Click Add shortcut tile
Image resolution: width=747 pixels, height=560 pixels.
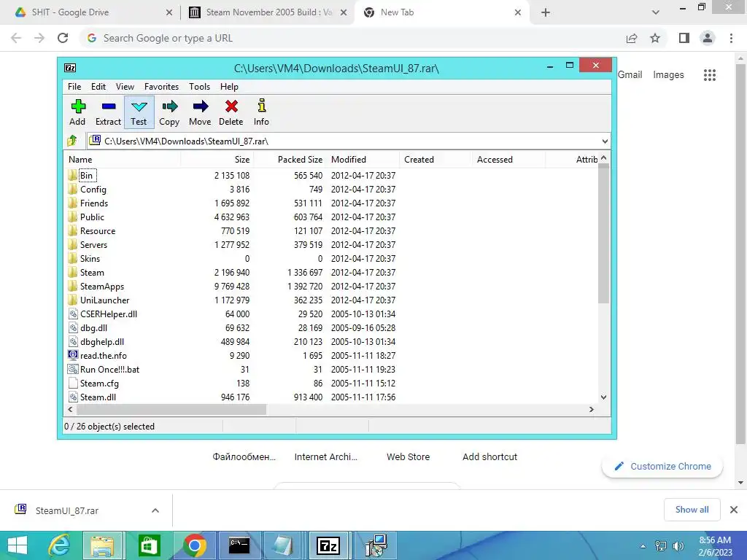[x=489, y=456]
